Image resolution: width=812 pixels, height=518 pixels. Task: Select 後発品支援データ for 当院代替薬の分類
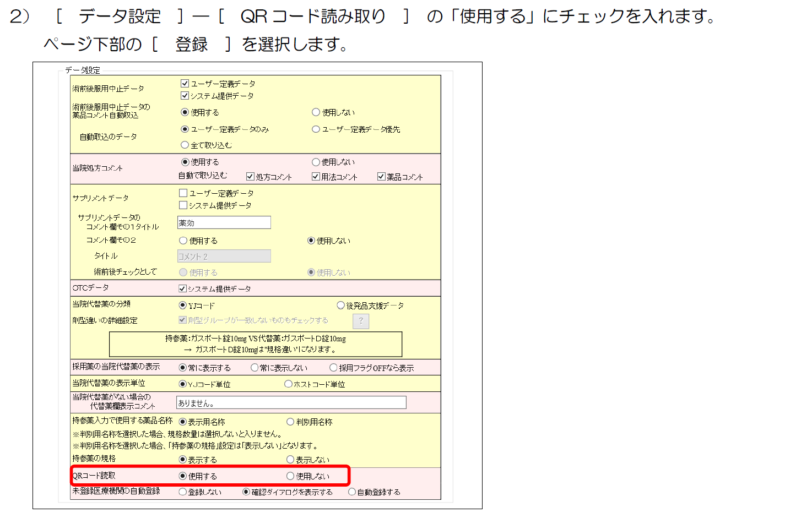pos(340,306)
